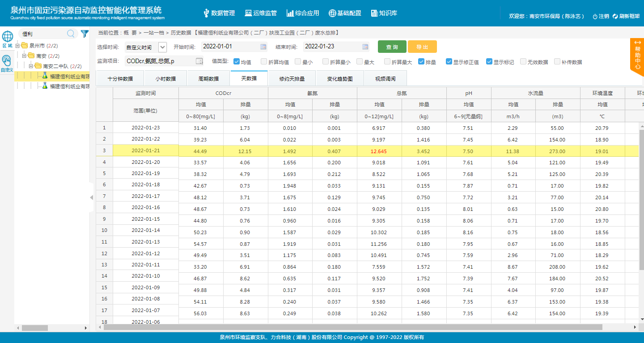Select the 自定义 hand icon
Image resolution: width=644 pixels, height=343 pixels.
coord(7,60)
